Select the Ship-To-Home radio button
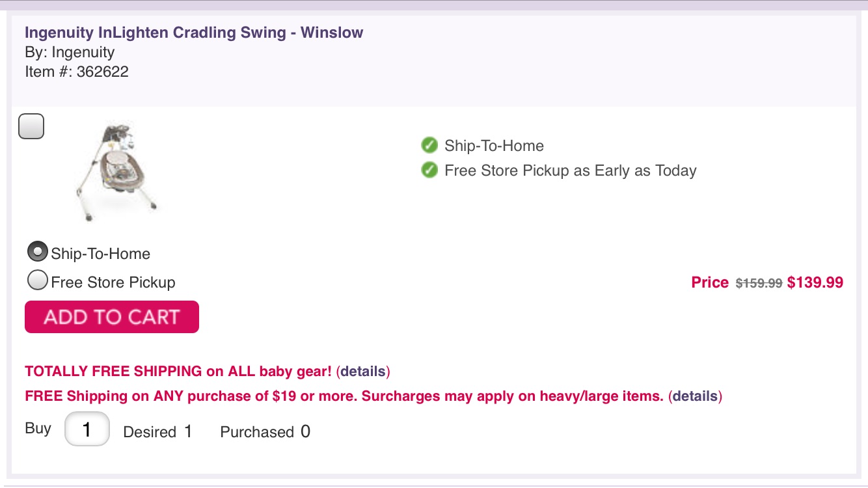 38,252
